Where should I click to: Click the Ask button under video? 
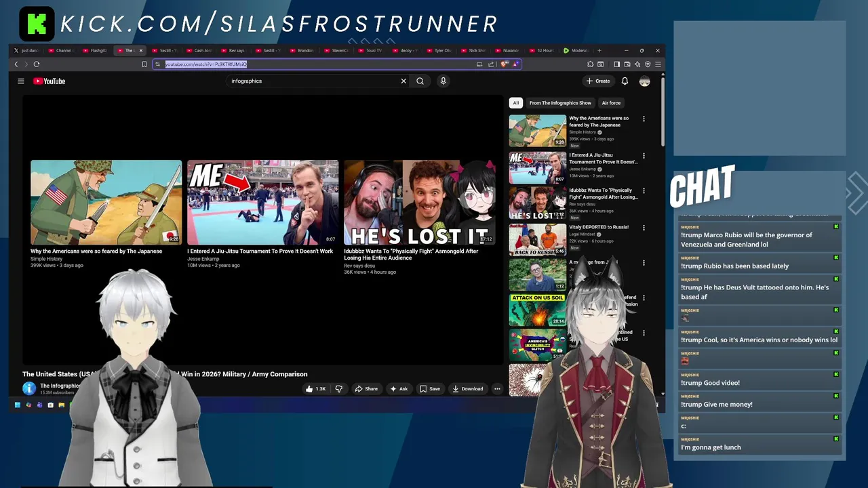(x=399, y=389)
